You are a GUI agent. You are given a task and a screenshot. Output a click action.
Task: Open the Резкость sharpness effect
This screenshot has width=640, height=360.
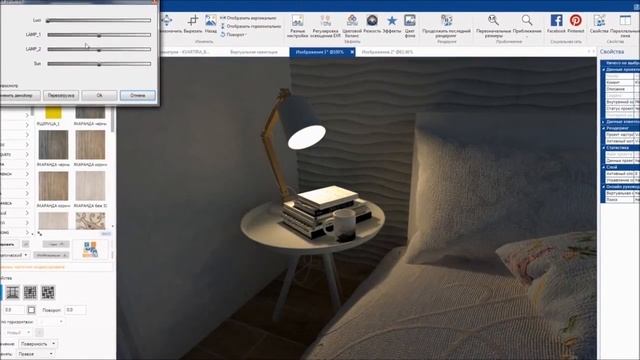click(x=372, y=24)
